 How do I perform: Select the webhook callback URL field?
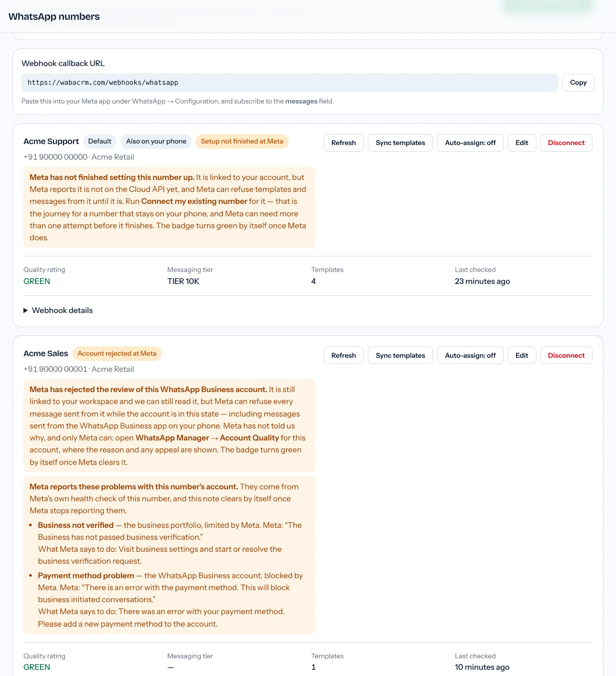[290, 82]
